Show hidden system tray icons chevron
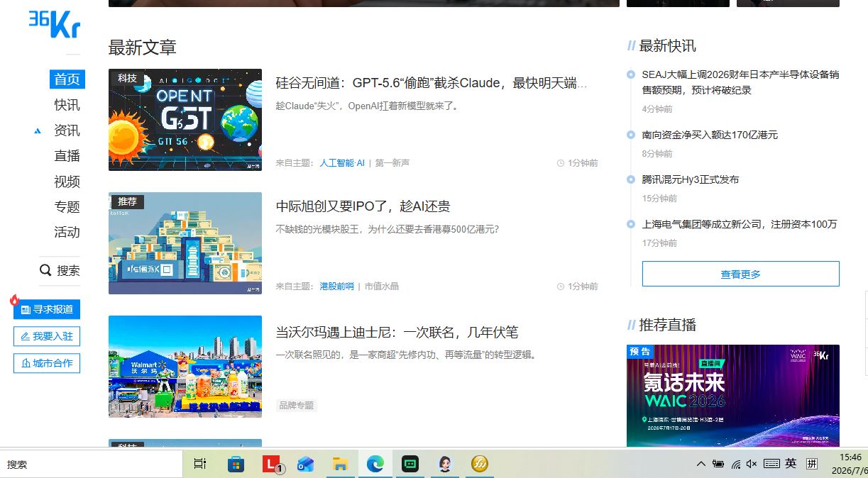This screenshot has width=868, height=478. 701,464
